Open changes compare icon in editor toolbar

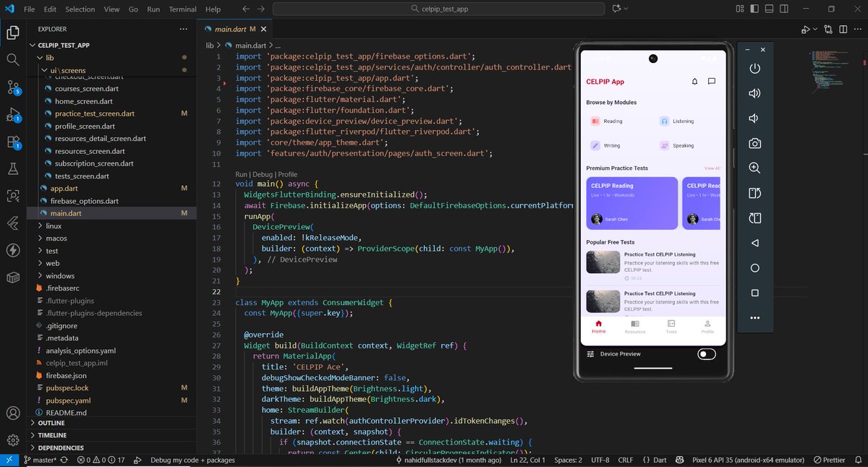[828, 29]
